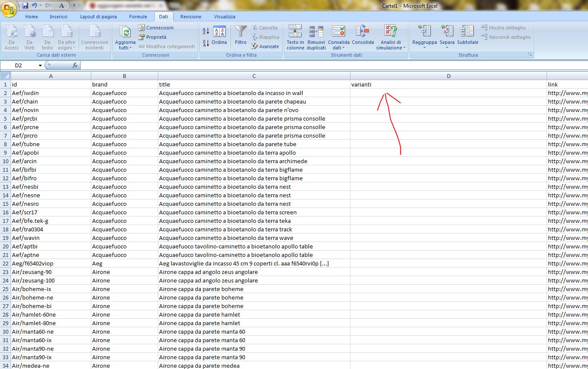This screenshot has height=369, width=588.
Task: Click the fx insert function icon
Action: pos(75,65)
